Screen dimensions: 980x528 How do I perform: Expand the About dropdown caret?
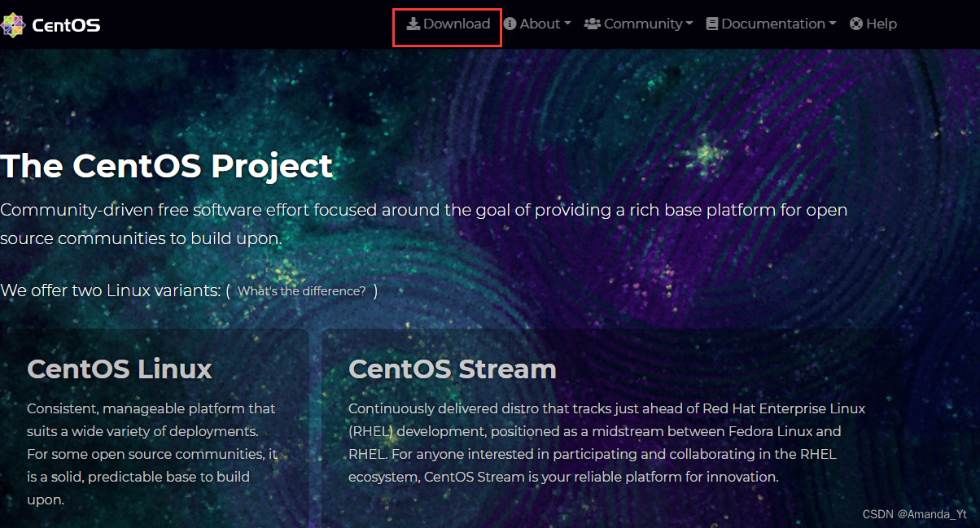tap(567, 24)
